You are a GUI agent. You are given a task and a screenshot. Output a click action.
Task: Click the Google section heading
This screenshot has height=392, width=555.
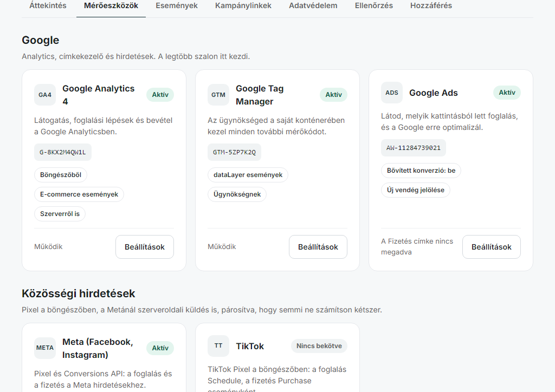40,40
